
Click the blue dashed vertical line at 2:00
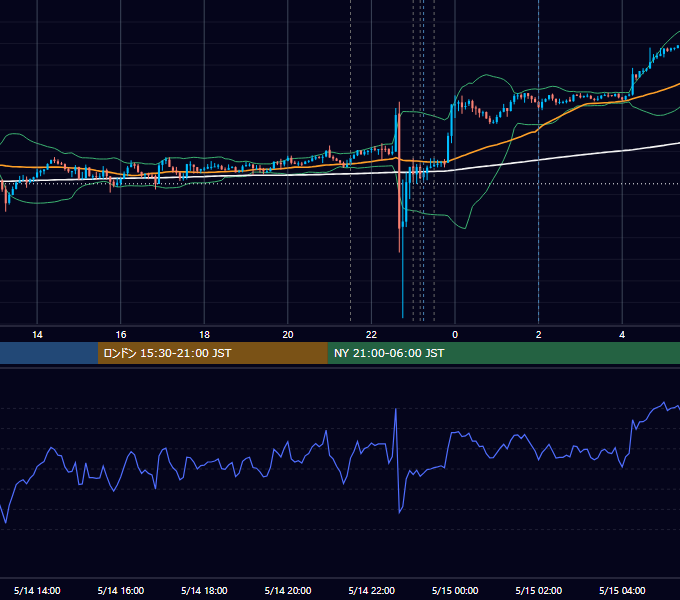click(x=539, y=160)
